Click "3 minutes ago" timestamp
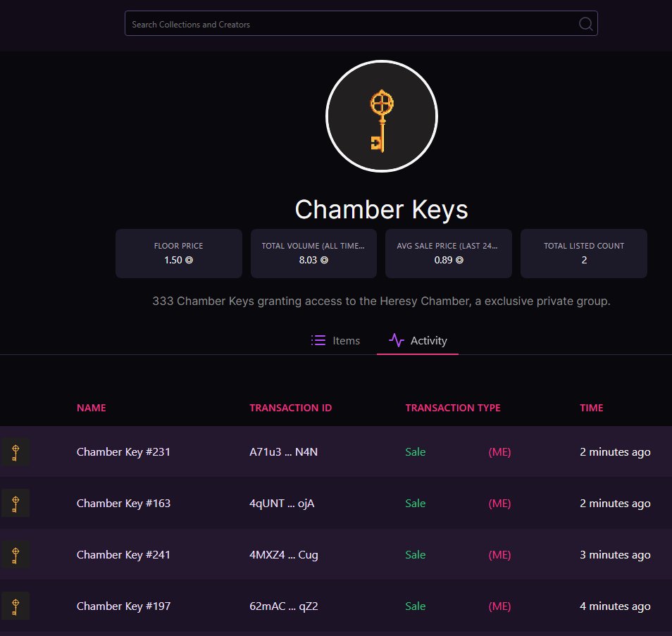 coord(615,555)
